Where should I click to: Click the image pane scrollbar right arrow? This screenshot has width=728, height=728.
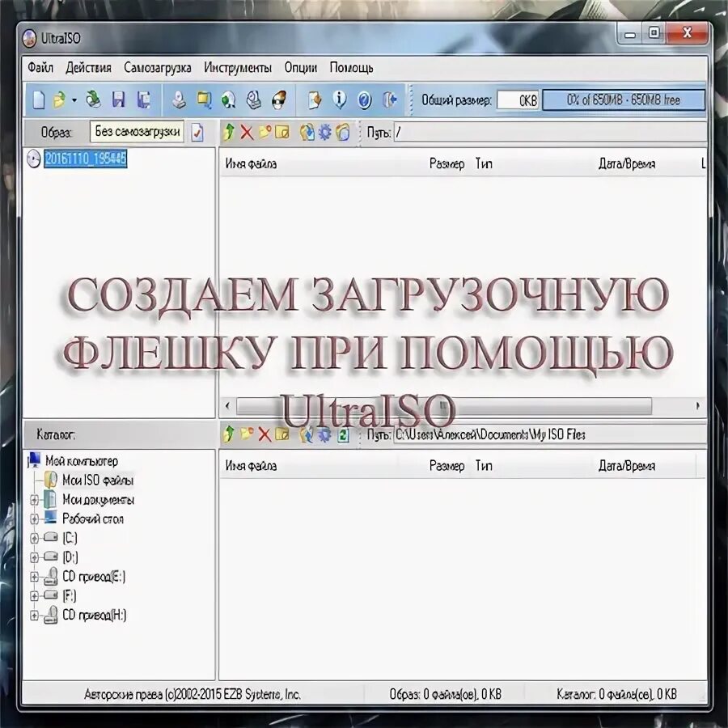tap(698, 406)
